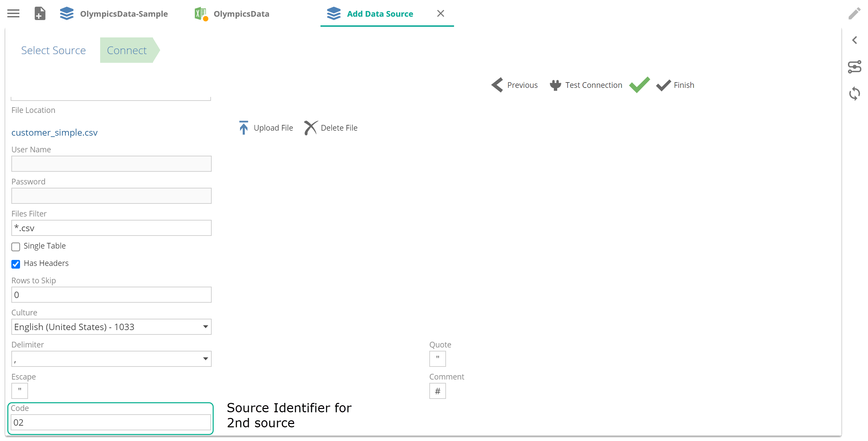Click the Test Connection icon

[555, 85]
